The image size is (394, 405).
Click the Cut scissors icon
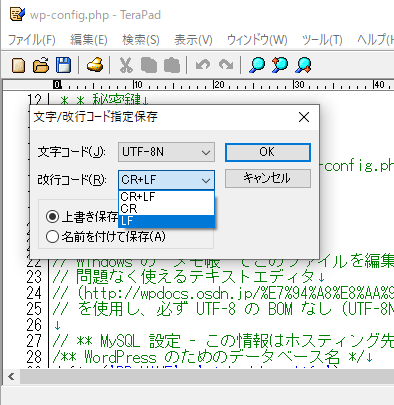pos(126,65)
